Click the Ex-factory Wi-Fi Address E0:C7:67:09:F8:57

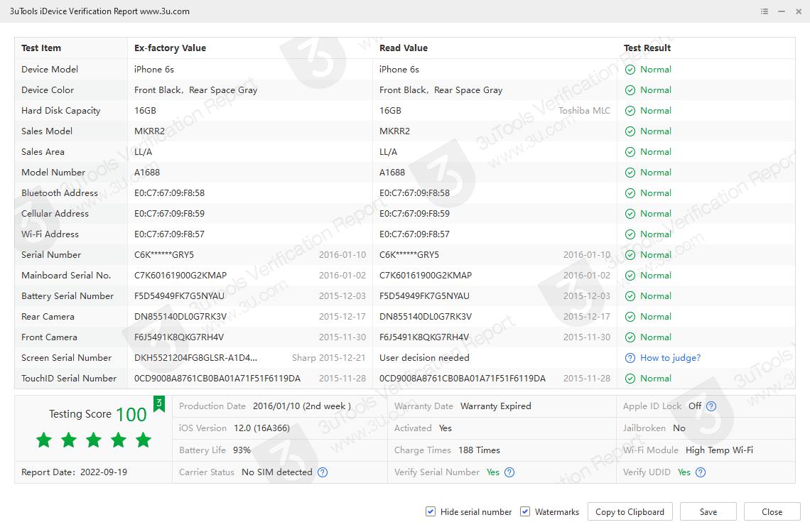tap(169, 234)
